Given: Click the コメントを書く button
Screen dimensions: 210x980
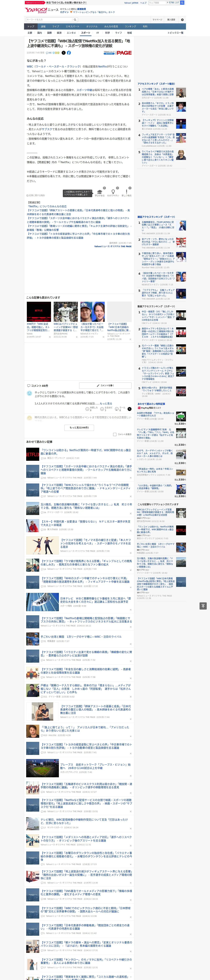Looking at the screenshot, I should [105, 386].
